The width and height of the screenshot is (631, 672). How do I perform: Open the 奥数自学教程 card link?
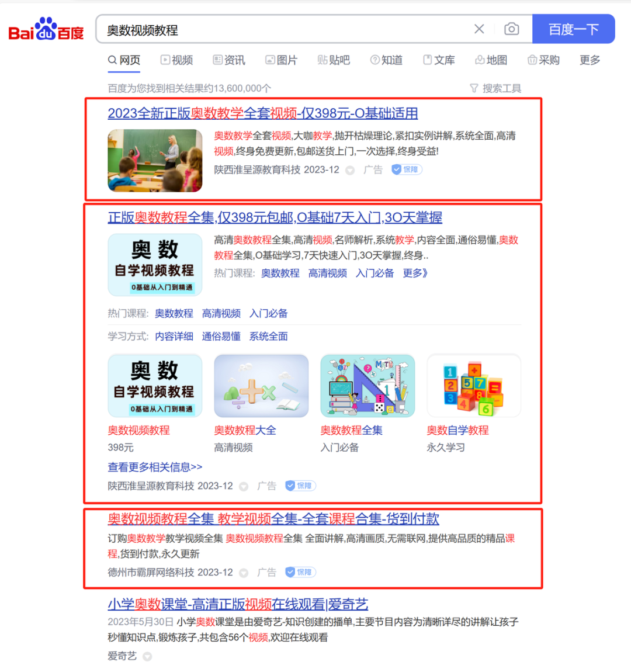click(457, 430)
